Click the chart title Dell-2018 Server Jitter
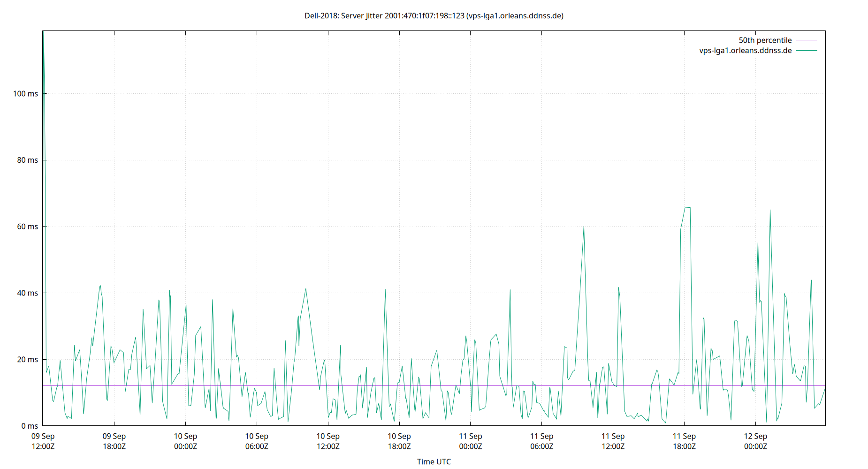 click(x=434, y=15)
